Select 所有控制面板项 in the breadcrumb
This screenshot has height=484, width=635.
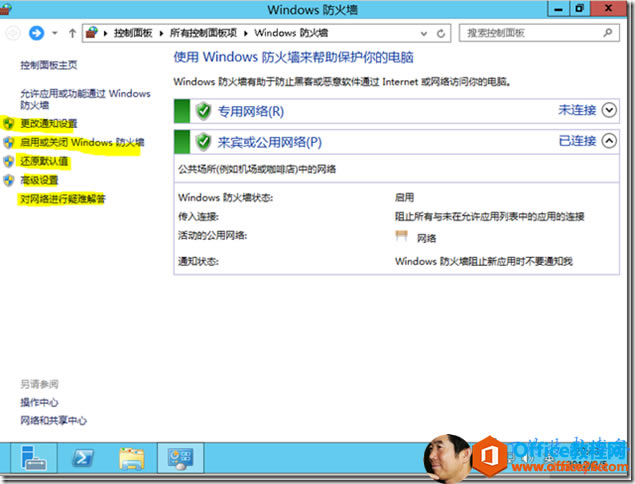pyautogui.click(x=203, y=33)
